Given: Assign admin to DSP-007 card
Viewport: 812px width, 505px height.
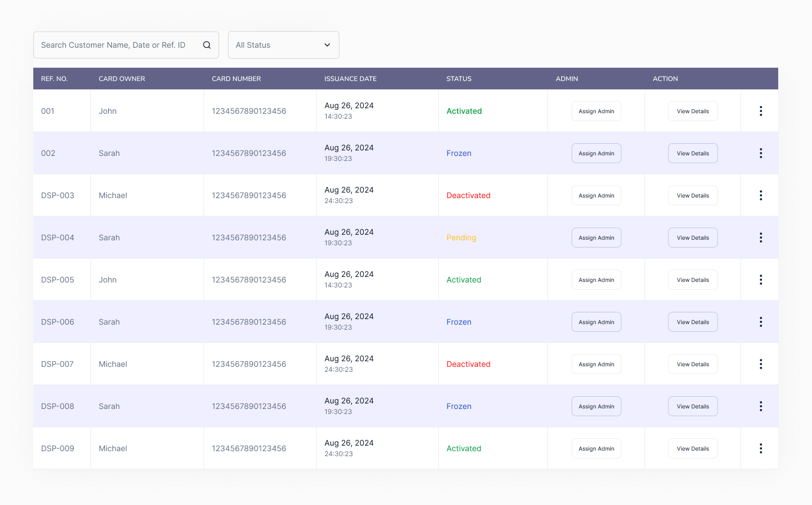Looking at the screenshot, I should pos(596,364).
